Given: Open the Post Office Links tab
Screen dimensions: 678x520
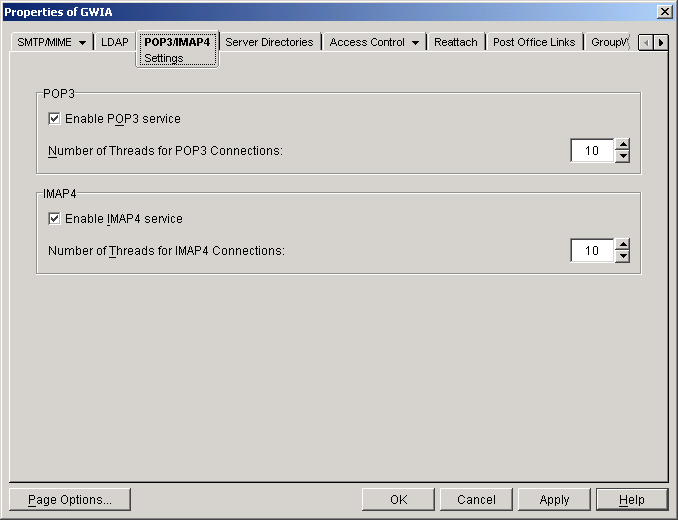Looking at the screenshot, I should (x=534, y=42).
